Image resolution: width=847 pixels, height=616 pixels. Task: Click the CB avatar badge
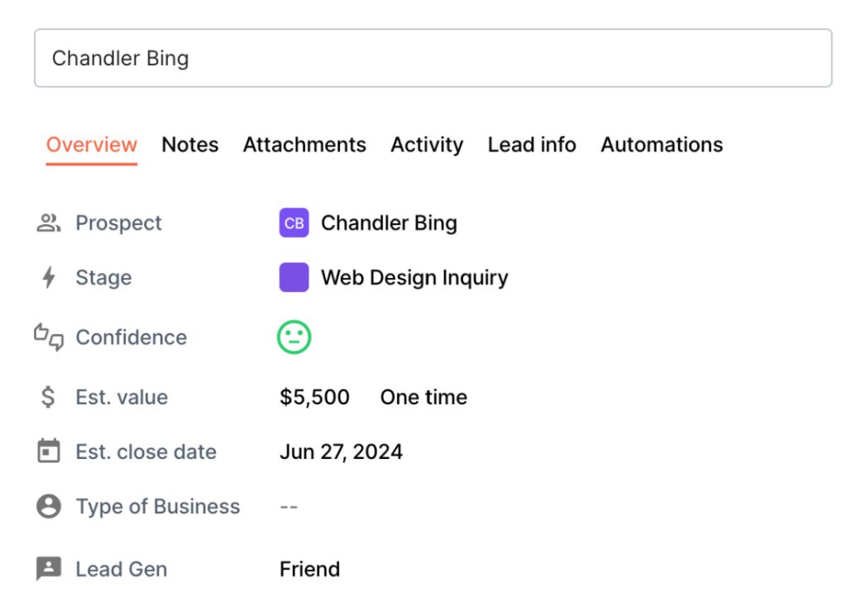click(x=294, y=223)
